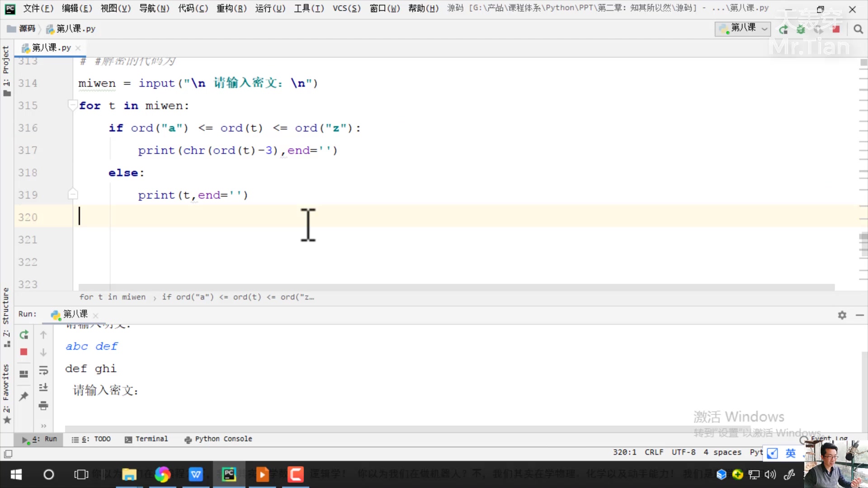Image resolution: width=868 pixels, height=488 pixels.
Task: Open the Python Console tab
Action: (x=218, y=439)
